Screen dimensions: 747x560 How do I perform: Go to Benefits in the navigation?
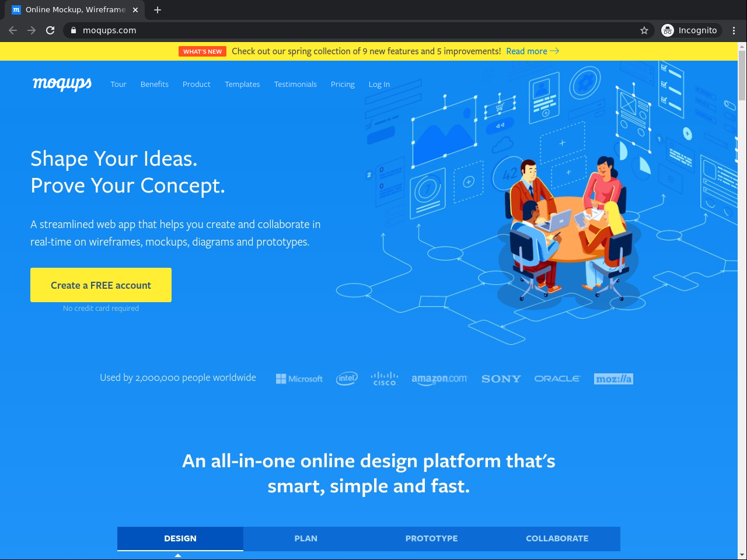click(155, 84)
